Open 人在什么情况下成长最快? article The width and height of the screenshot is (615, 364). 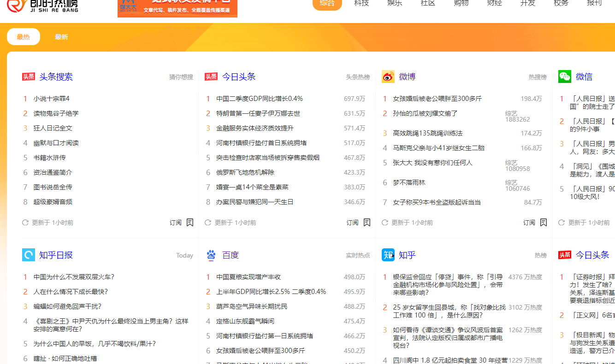coord(71,292)
